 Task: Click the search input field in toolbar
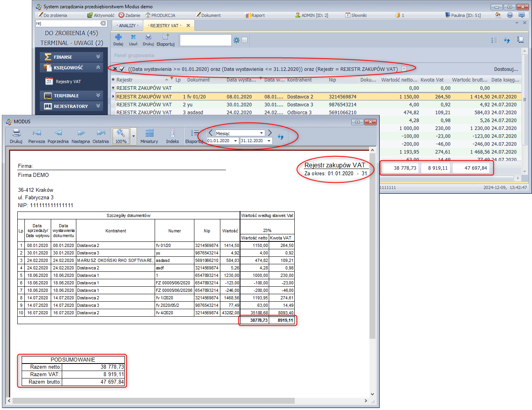coord(205,40)
